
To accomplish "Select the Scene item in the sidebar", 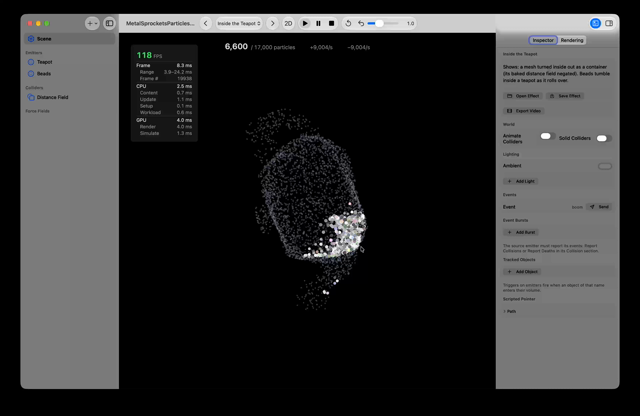I will 69,39.
